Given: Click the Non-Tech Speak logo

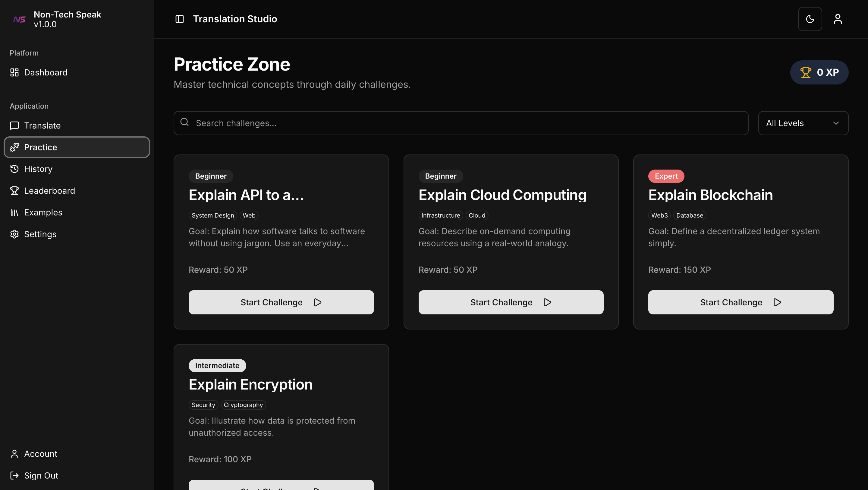Looking at the screenshot, I should pos(19,20).
